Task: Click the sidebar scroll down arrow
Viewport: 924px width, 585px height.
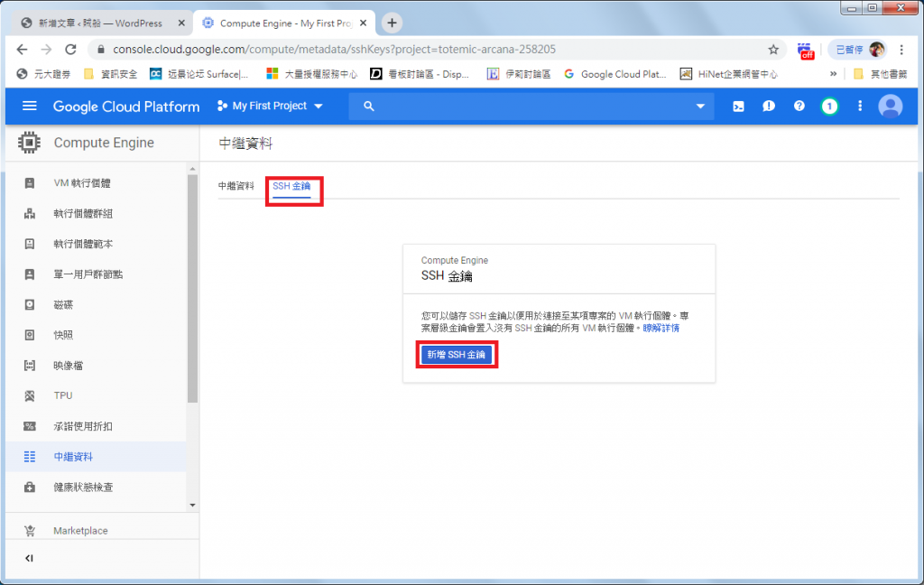Action: (192, 506)
